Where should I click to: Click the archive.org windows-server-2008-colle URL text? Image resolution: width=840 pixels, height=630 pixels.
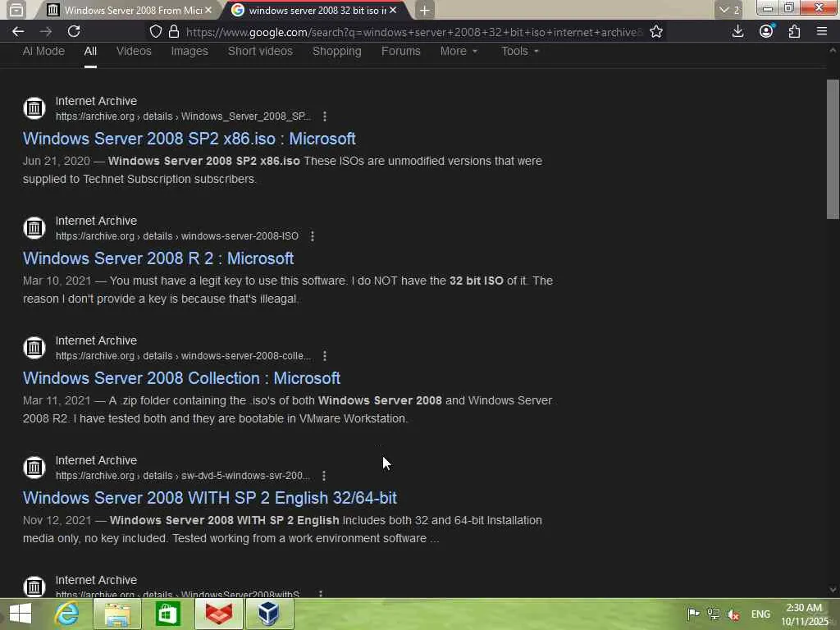tap(183, 356)
